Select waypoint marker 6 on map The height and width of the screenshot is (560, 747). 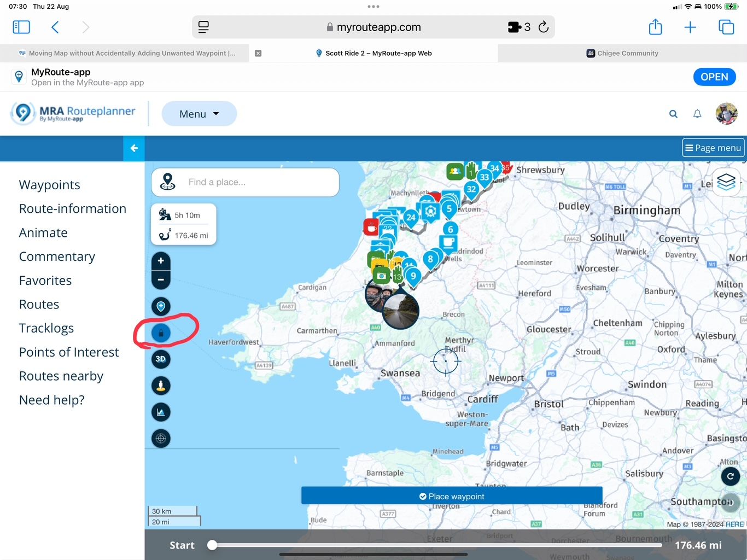pyautogui.click(x=450, y=229)
